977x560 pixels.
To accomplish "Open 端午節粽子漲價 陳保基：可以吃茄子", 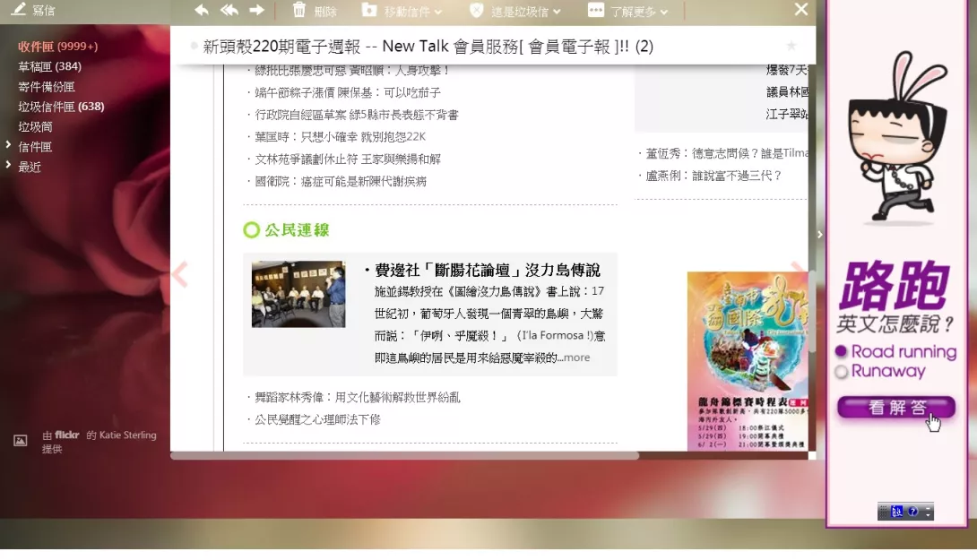I will click(348, 93).
